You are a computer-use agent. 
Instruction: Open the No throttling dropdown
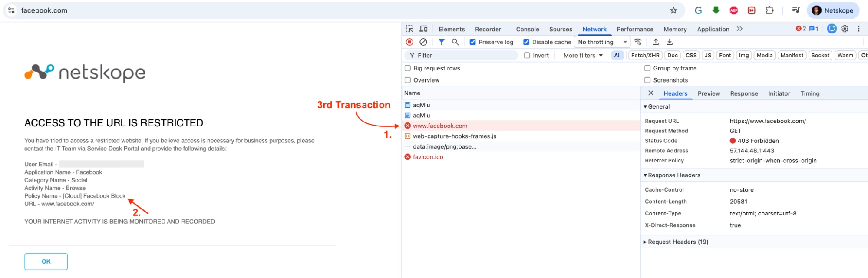[602, 42]
